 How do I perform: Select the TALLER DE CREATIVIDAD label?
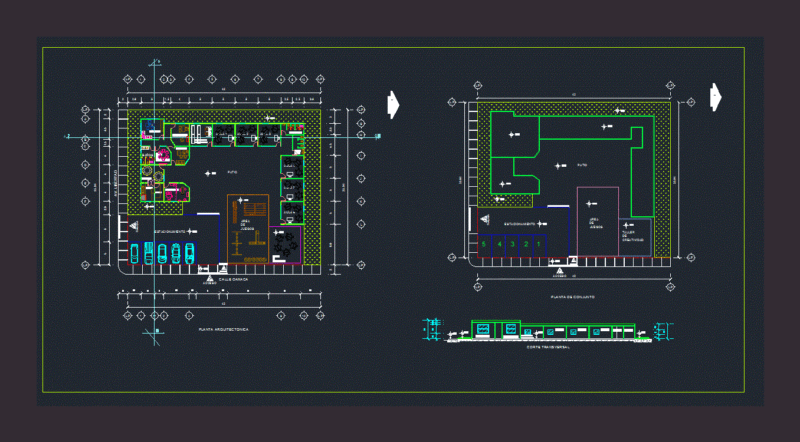(x=633, y=236)
